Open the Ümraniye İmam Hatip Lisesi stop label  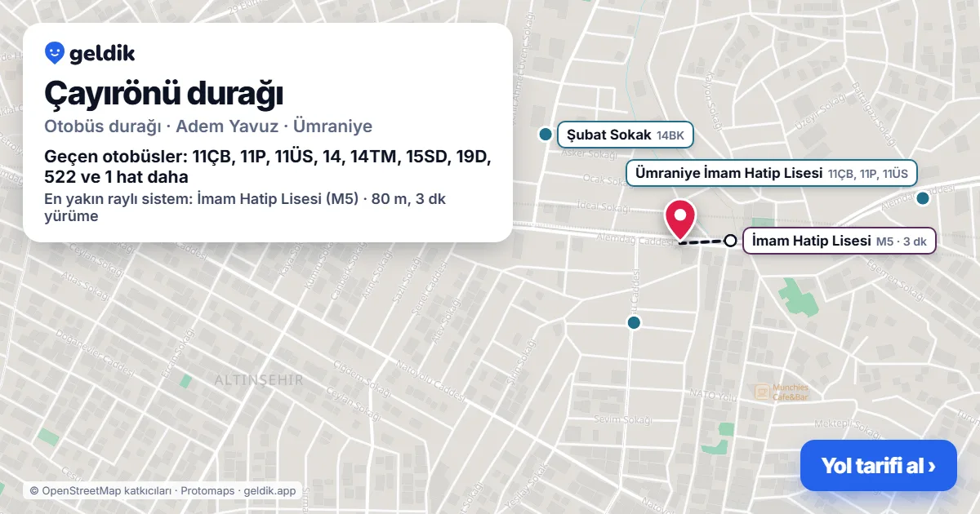(772, 173)
